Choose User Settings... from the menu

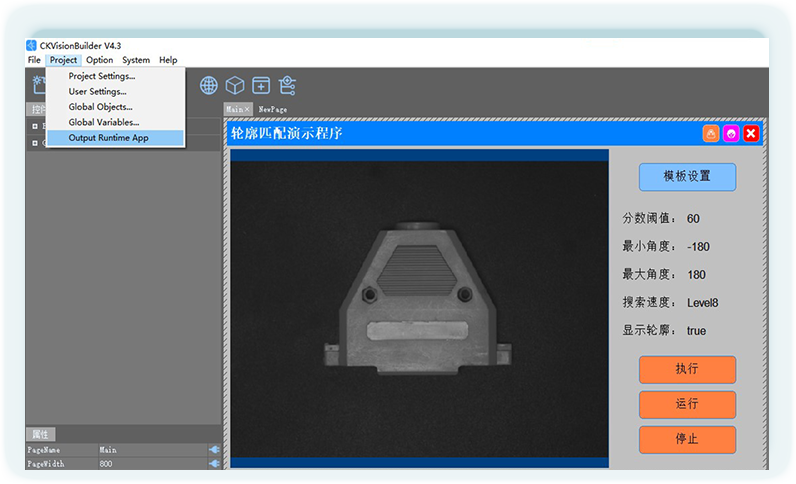tap(115, 91)
